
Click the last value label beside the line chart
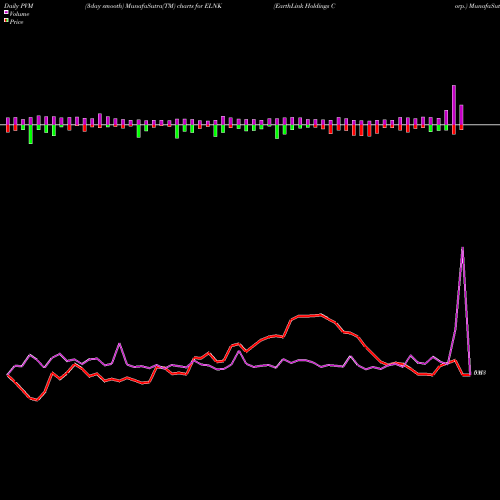(480, 372)
